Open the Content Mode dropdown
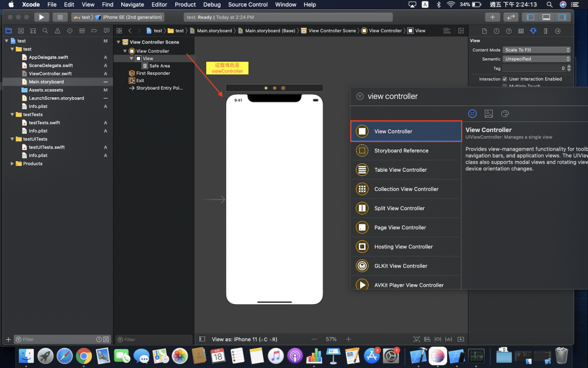 click(x=537, y=50)
